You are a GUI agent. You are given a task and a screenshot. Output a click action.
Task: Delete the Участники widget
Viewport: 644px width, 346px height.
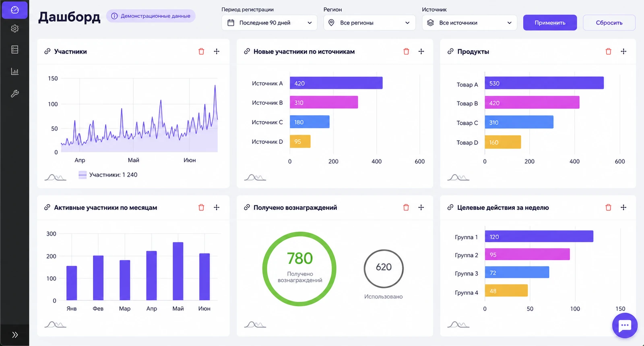tap(201, 52)
